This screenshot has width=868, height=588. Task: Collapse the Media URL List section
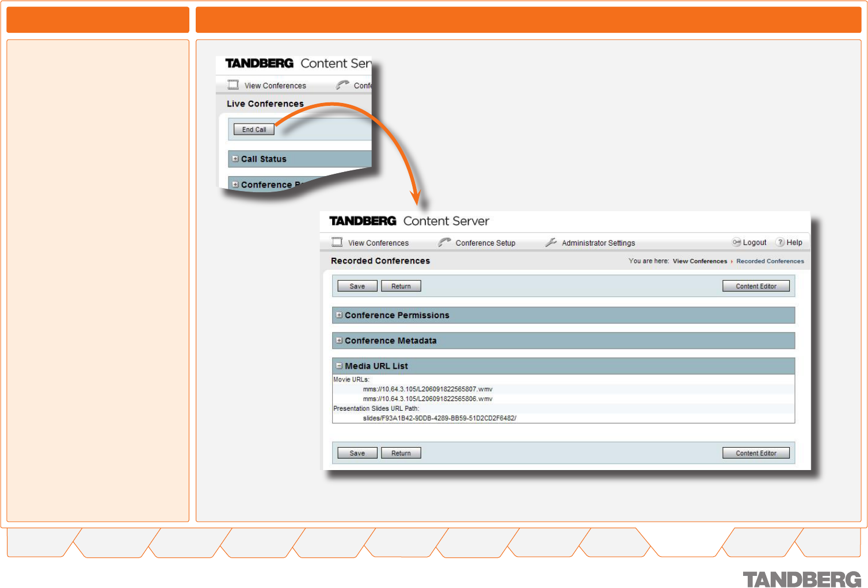[x=339, y=366]
